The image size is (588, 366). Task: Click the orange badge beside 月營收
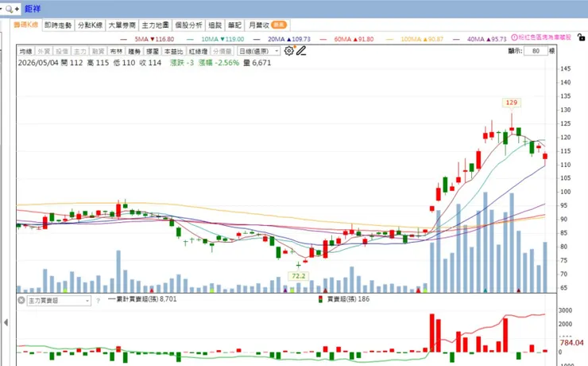[x=279, y=25]
